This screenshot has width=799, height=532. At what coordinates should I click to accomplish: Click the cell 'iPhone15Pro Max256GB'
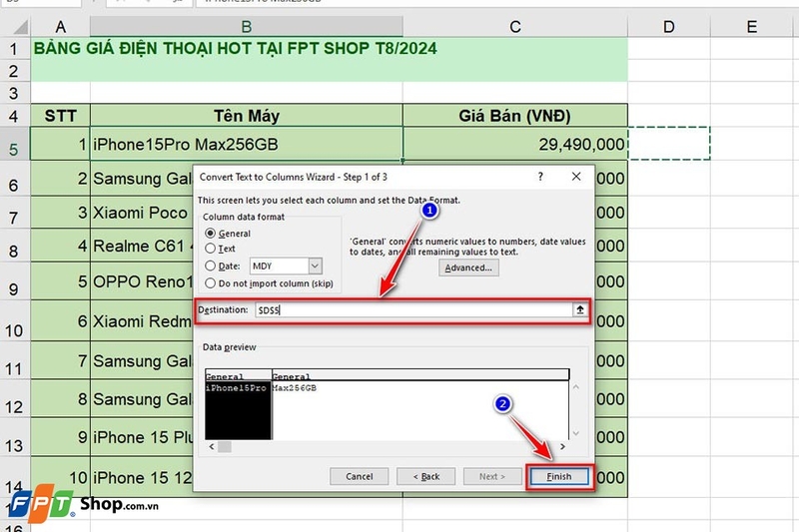click(247, 145)
